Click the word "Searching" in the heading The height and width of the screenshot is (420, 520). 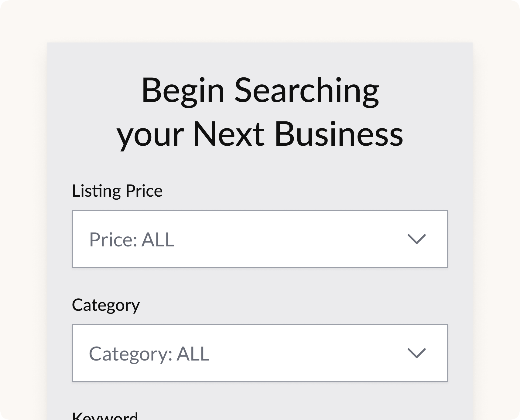pos(307,91)
